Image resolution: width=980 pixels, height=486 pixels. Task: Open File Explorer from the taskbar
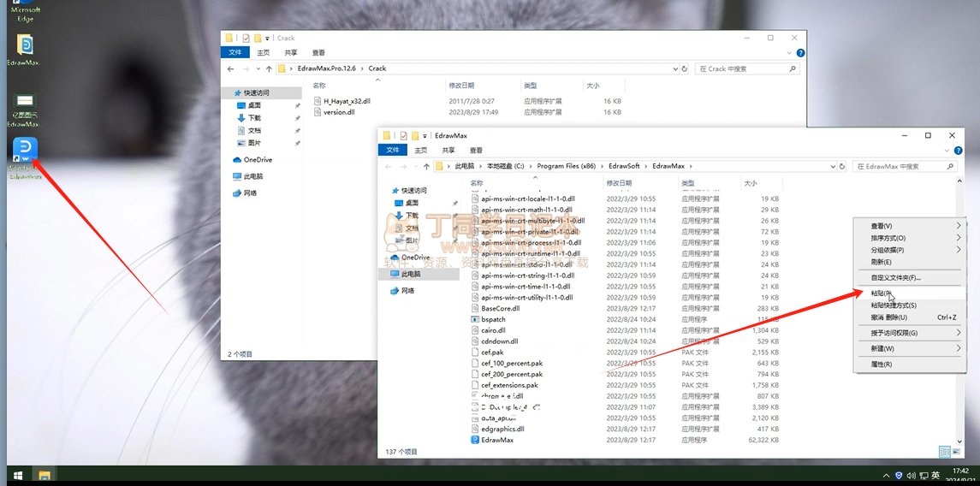[x=44, y=476]
